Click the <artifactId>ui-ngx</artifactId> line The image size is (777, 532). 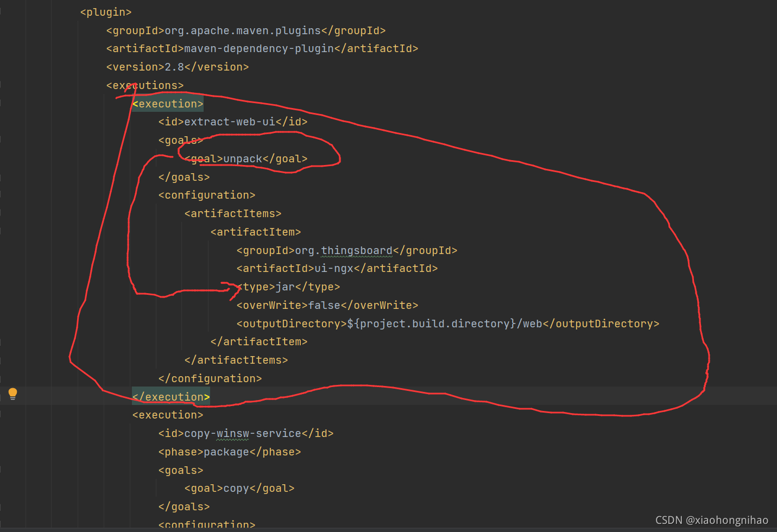click(337, 268)
